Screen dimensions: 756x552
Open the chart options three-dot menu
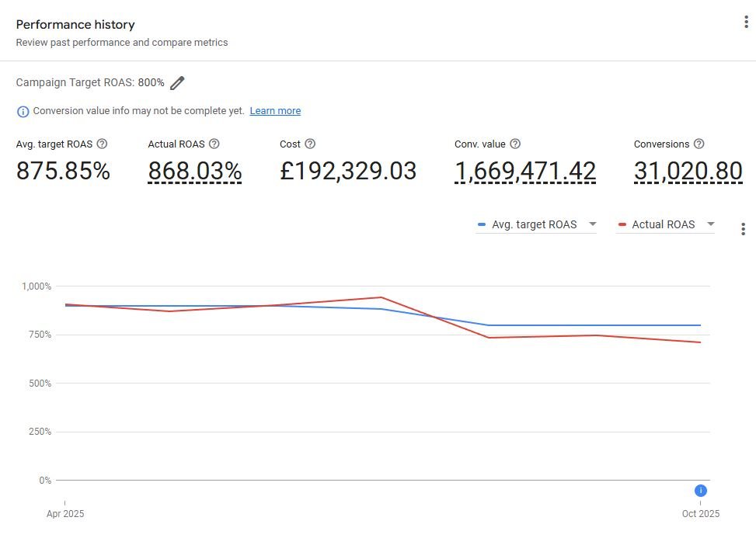coord(743,229)
